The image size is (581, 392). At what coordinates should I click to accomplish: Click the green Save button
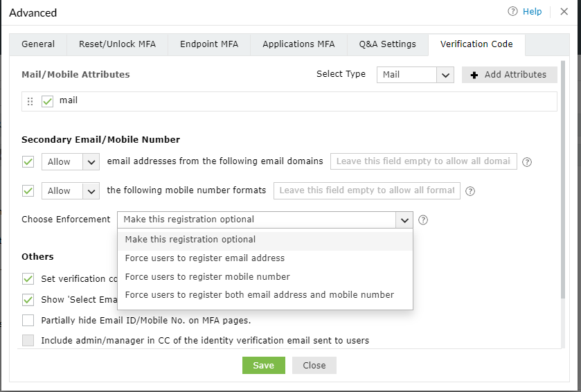coord(263,366)
